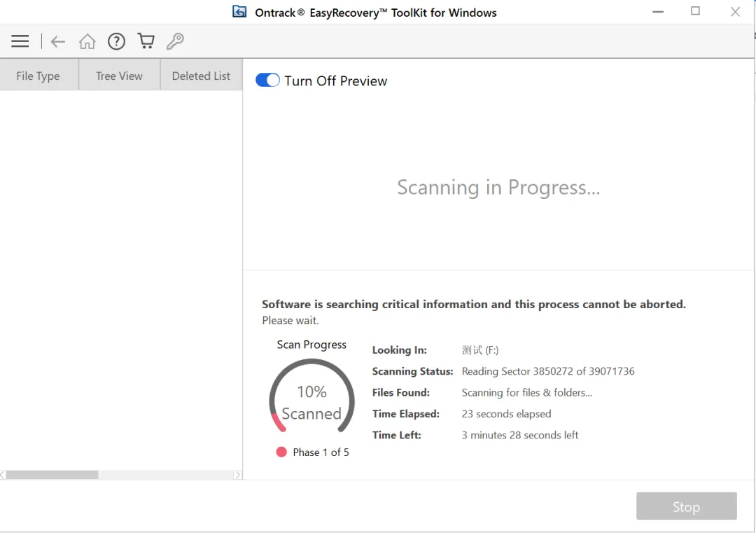Image resolution: width=756 pixels, height=533 pixels.
Task: Click the Stop button
Action: (x=686, y=506)
